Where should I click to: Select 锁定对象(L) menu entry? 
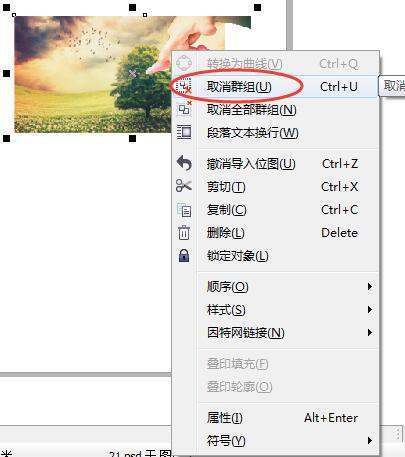(x=237, y=256)
